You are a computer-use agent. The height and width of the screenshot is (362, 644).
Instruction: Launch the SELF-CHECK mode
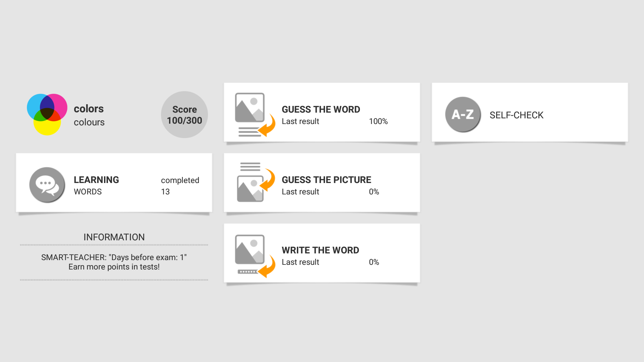click(x=516, y=115)
